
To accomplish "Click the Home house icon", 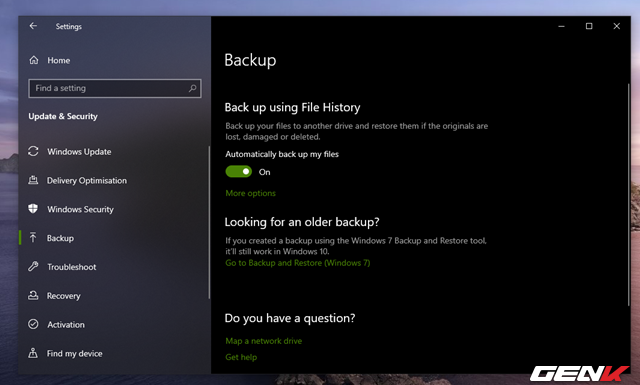I will coord(34,60).
